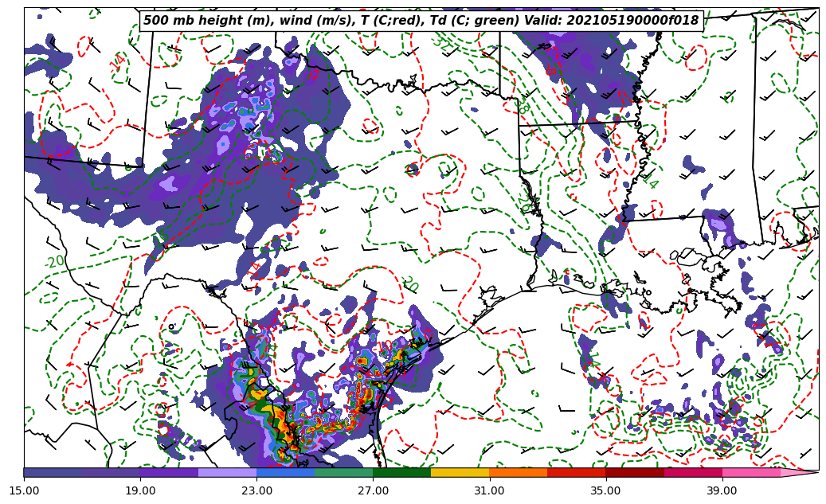Screen dimensions: 826x504
Task: Choose the dark green colorbar segment after 27.00
Action: [401, 472]
